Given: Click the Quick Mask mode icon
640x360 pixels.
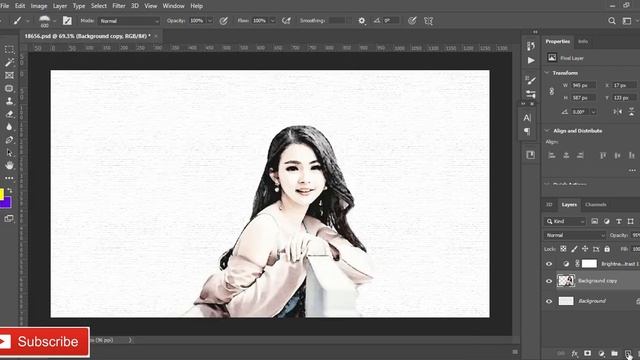Looking at the screenshot, I should (x=9, y=218).
